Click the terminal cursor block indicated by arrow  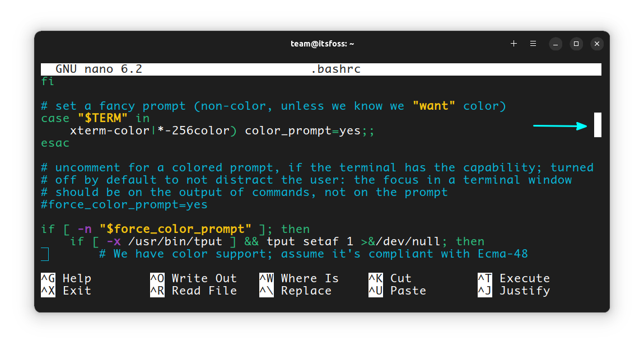(597, 125)
